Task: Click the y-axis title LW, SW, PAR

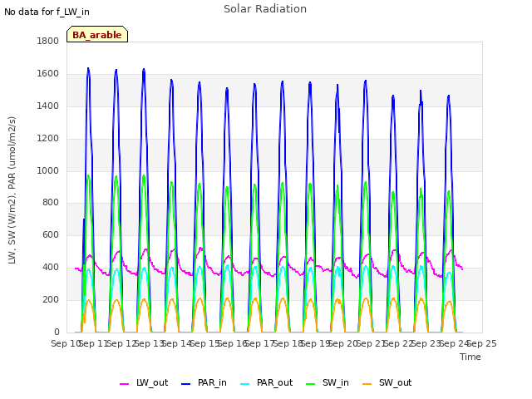Action: pos(12,190)
